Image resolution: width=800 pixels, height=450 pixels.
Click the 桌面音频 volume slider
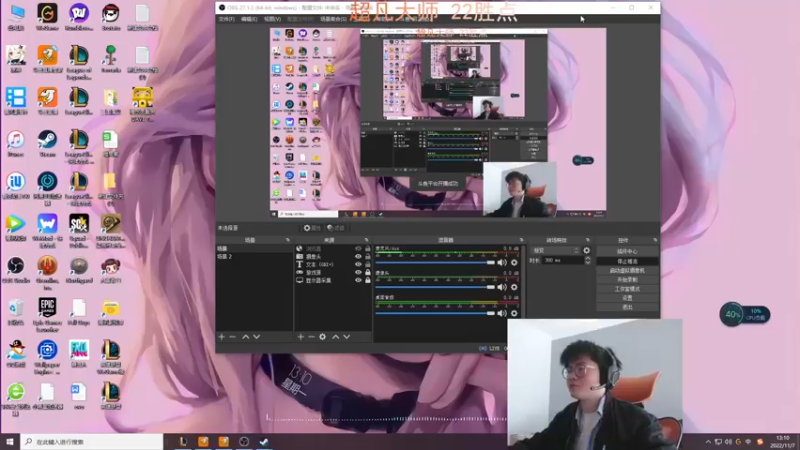(x=435, y=313)
